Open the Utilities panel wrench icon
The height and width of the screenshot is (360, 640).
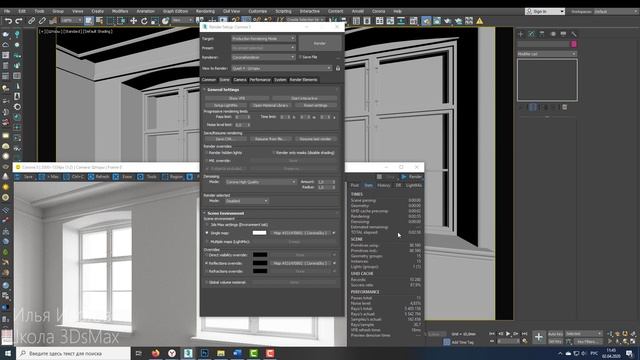pyautogui.click(x=574, y=34)
